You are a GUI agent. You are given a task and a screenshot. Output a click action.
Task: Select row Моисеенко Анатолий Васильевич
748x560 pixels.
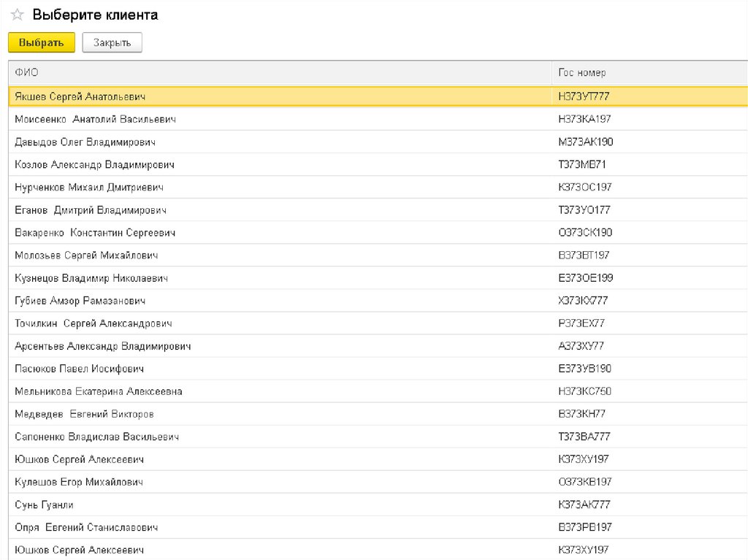(95, 119)
